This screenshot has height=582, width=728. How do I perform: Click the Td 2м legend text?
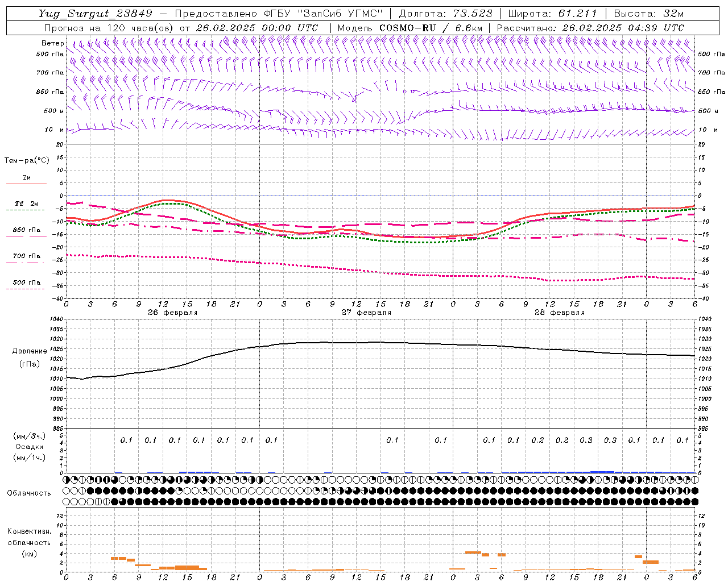click(26, 203)
